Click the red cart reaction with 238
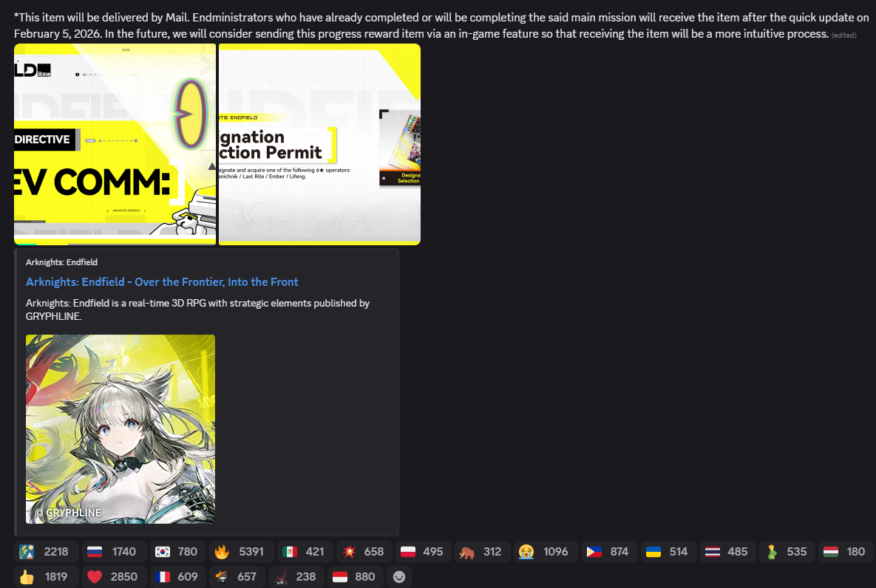The image size is (876, 588). pyautogui.click(x=296, y=576)
